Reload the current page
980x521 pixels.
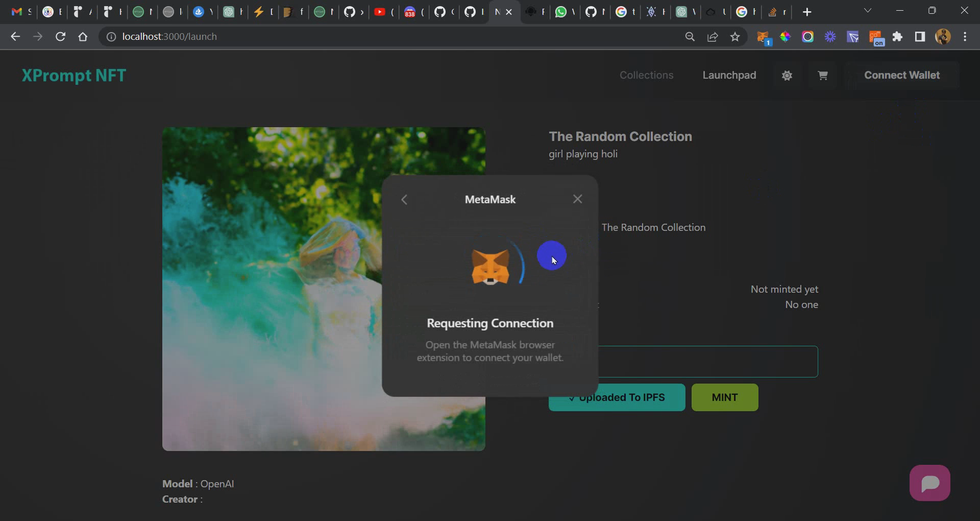60,37
